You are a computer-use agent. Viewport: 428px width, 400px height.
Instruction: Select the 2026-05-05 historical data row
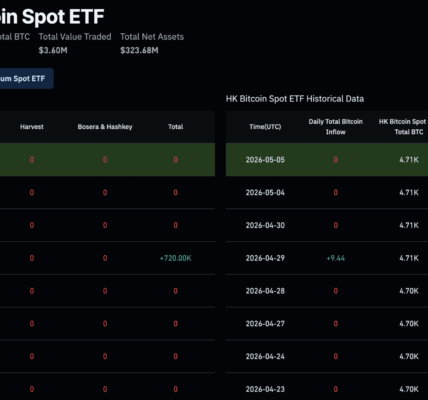coord(327,160)
